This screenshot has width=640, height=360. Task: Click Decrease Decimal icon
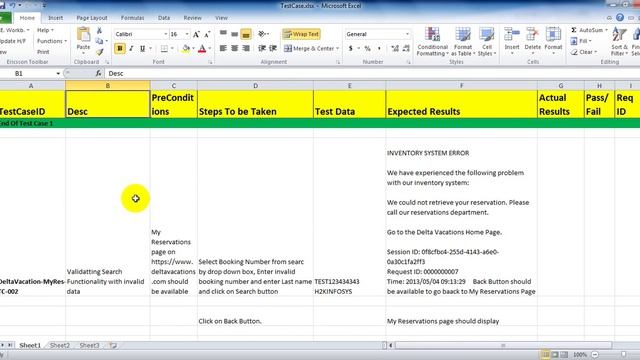pyautogui.click(x=406, y=49)
